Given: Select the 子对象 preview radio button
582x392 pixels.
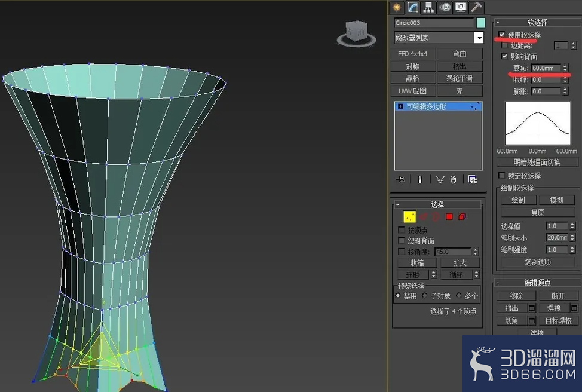Looking at the screenshot, I should pos(425,296).
